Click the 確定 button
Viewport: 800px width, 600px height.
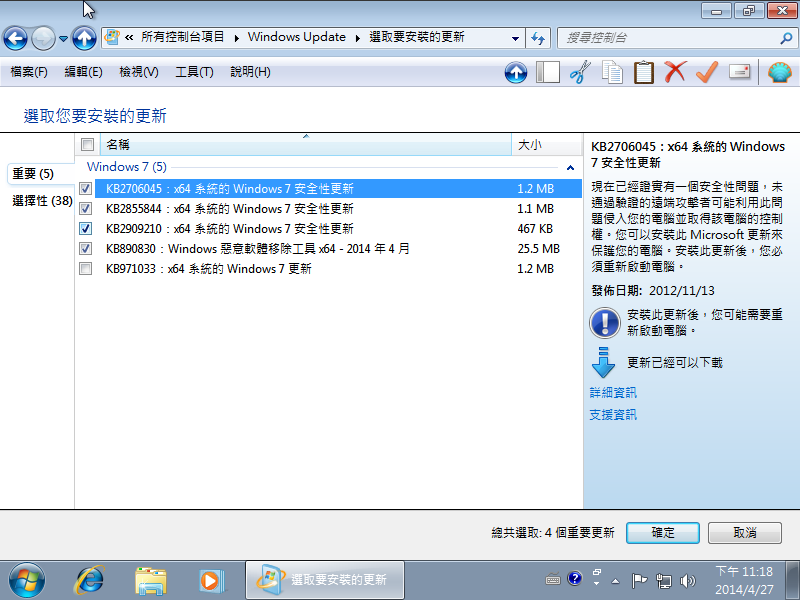[x=663, y=533]
